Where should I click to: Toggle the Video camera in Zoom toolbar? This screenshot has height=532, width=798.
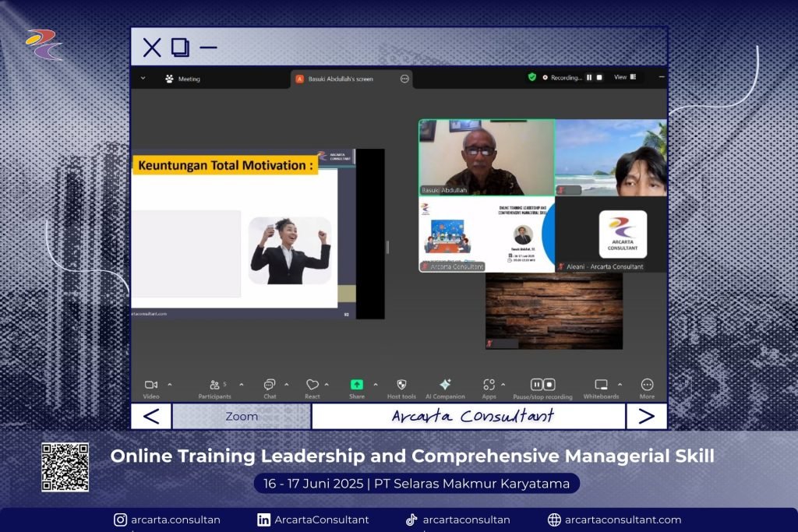(x=151, y=385)
